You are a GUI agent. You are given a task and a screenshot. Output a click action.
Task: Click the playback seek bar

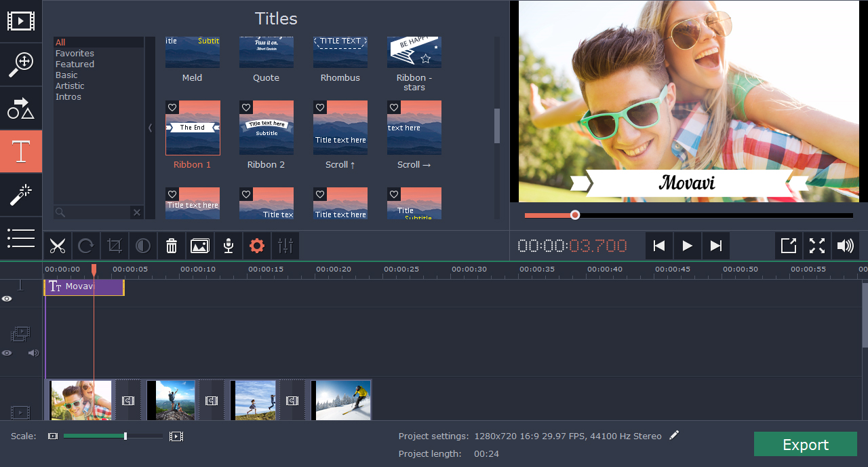click(x=575, y=215)
